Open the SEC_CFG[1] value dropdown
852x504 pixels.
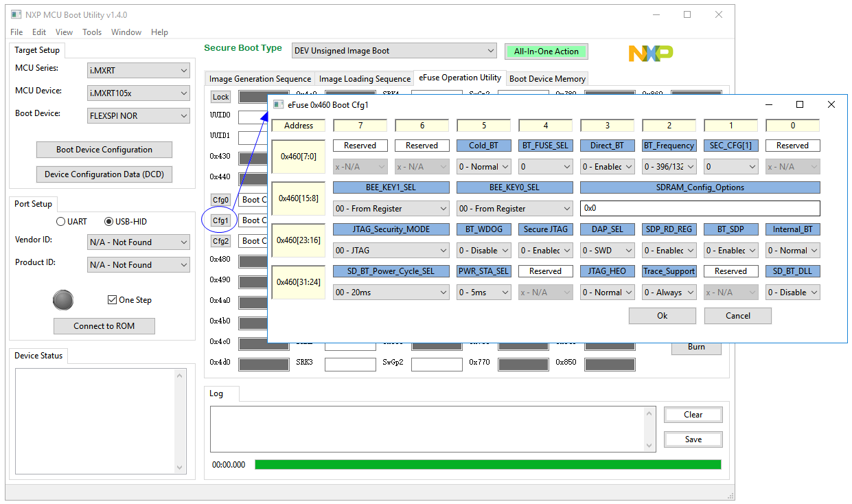click(731, 167)
